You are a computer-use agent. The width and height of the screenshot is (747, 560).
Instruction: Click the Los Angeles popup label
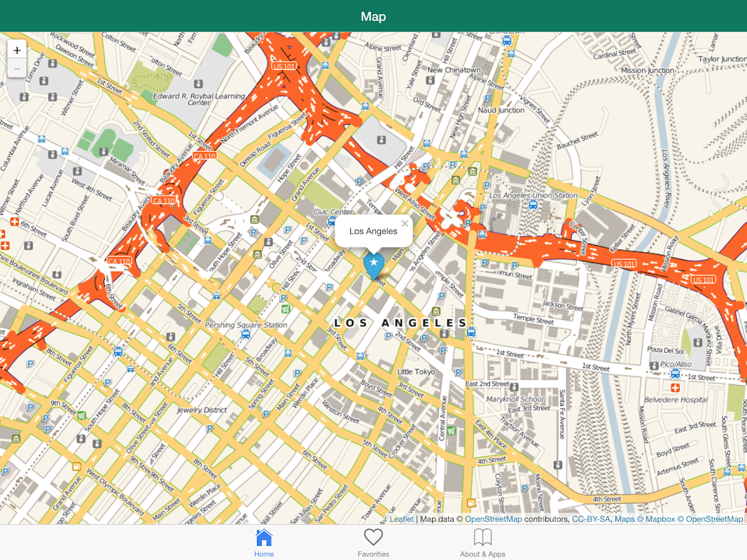[373, 232]
